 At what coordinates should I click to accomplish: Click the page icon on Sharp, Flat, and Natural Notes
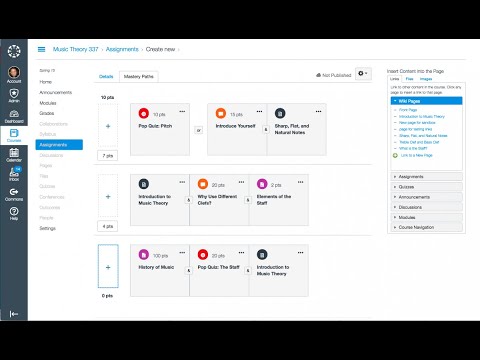click(x=280, y=113)
